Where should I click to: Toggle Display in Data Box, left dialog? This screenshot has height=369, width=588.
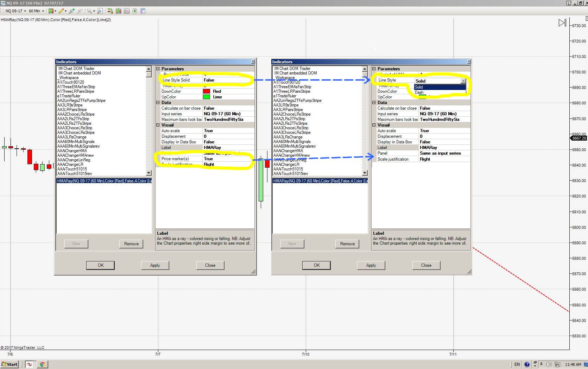point(228,142)
